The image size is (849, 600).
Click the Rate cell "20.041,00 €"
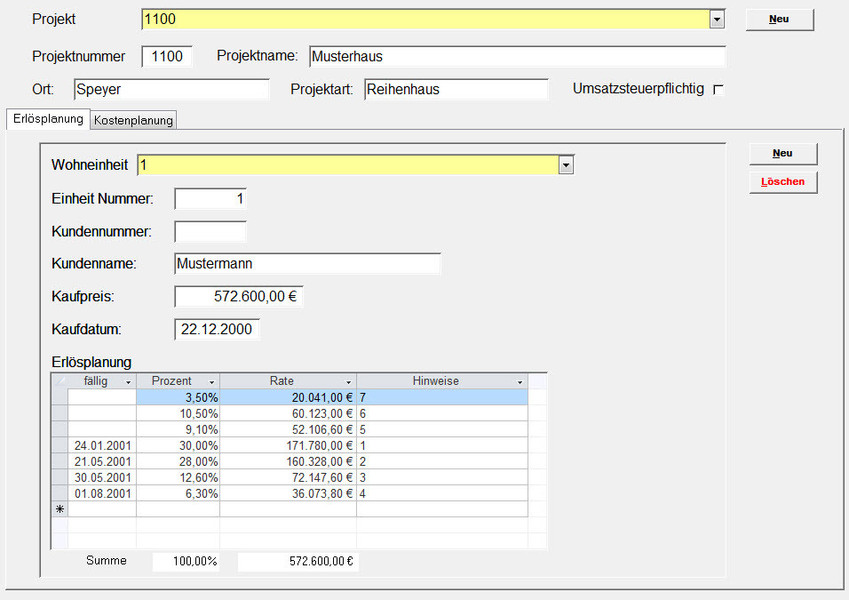tap(288, 397)
